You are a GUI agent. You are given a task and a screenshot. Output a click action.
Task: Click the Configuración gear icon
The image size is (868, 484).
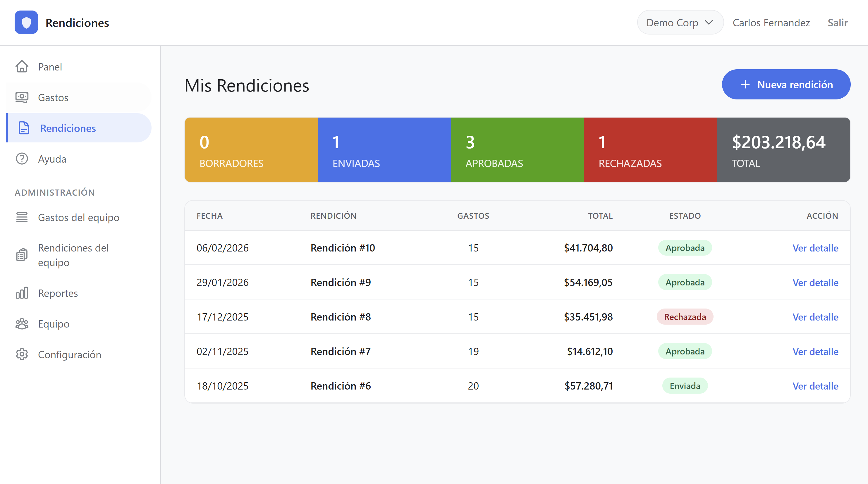tap(22, 354)
